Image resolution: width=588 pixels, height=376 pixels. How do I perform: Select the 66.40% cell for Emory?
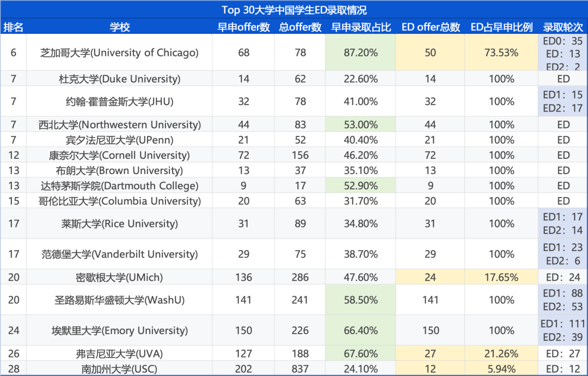tap(361, 330)
